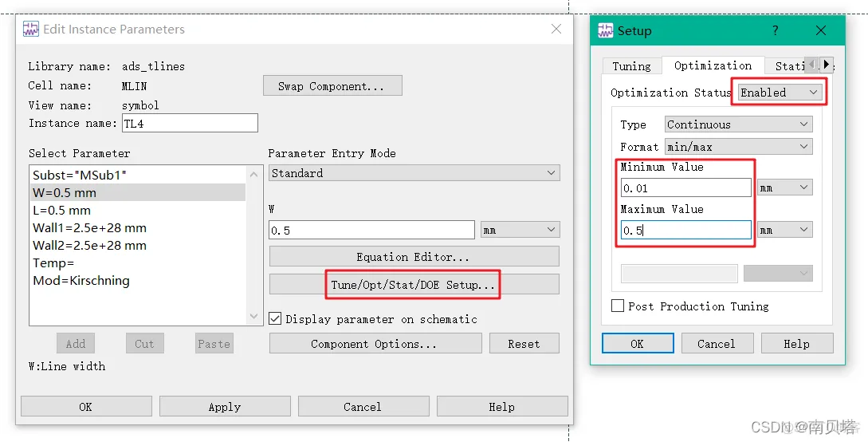Image resolution: width=868 pixels, height=442 pixels.
Task: Open the Optimization Status dropdown
Action: pos(780,93)
